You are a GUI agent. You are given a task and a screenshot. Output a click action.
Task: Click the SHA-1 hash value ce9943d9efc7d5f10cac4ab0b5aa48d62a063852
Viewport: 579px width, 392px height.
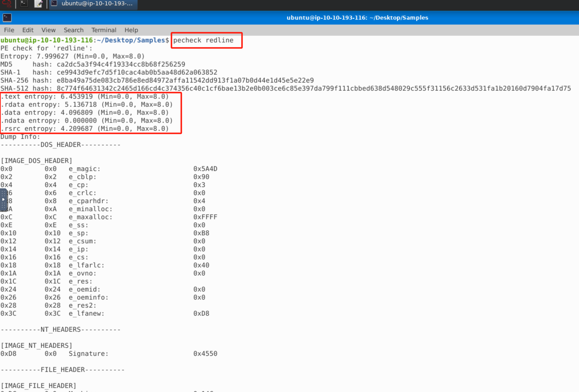[137, 72]
